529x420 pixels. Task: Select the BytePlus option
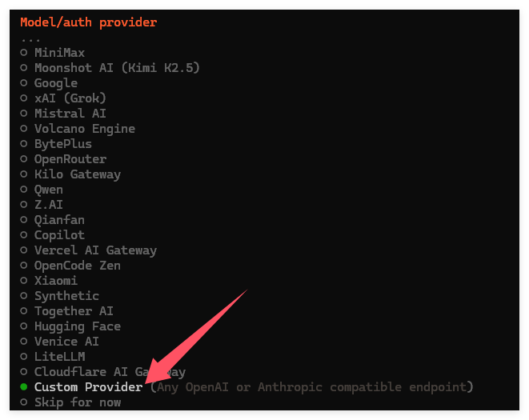click(x=62, y=144)
